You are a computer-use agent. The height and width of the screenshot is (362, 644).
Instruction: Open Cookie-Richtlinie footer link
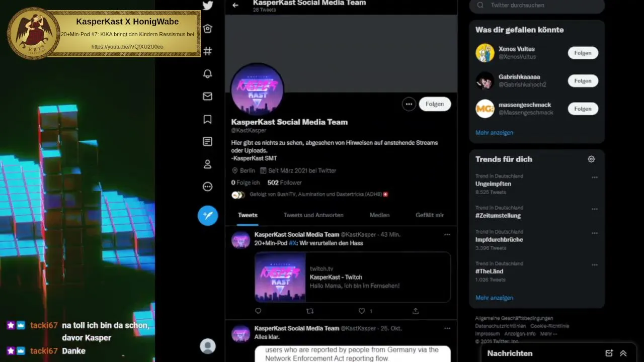[549, 326]
